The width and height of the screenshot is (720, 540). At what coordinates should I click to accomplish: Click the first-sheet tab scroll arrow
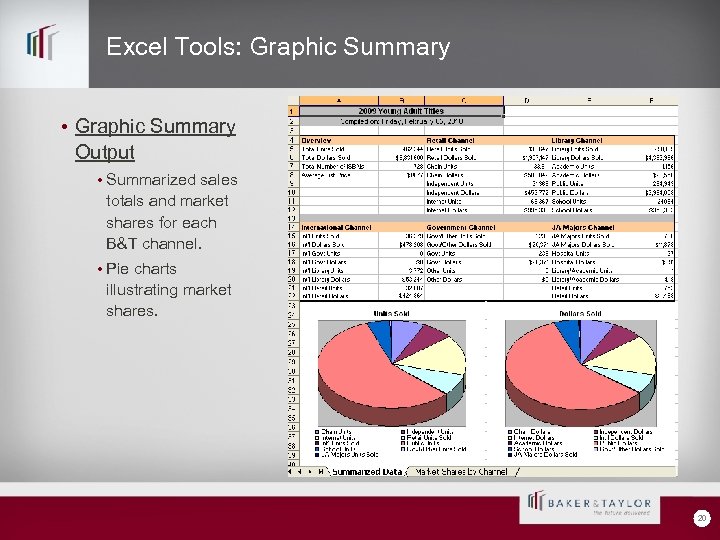click(x=290, y=472)
